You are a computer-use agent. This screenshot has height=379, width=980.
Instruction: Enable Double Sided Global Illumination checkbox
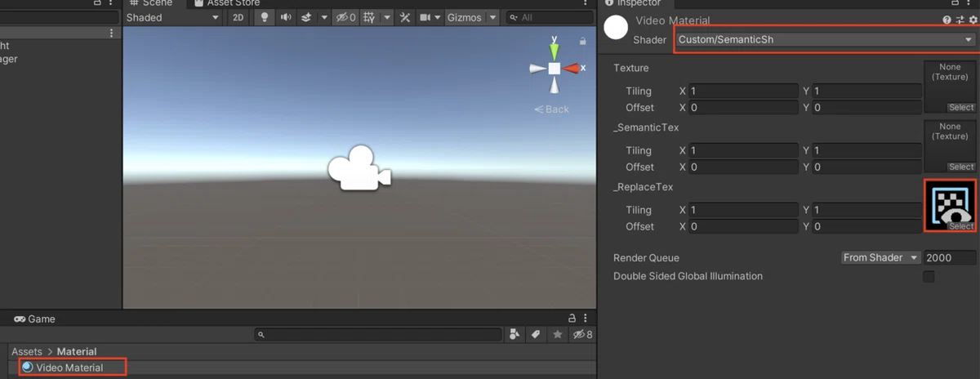click(x=929, y=277)
